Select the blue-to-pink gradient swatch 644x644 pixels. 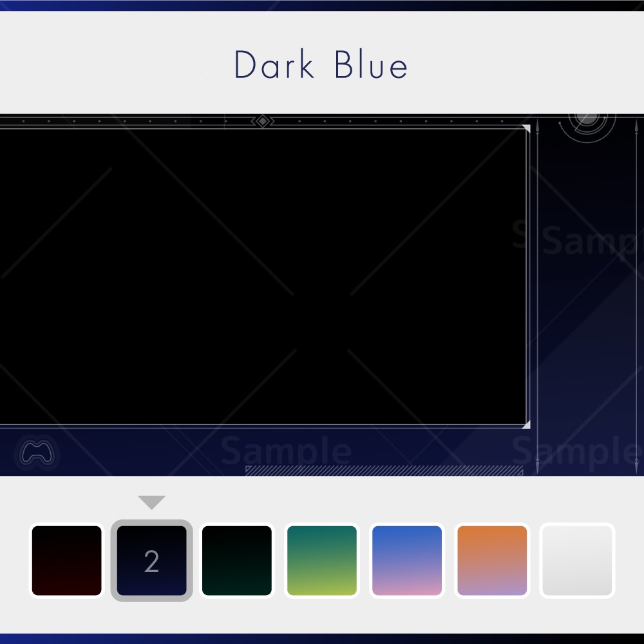pos(407,560)
